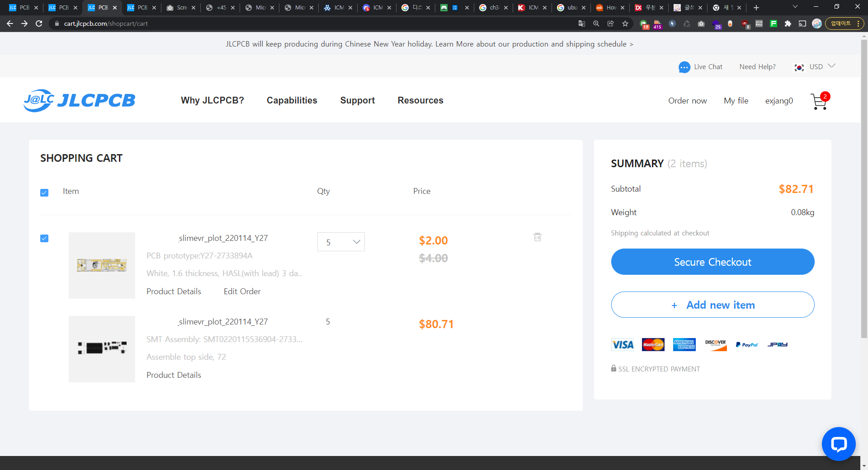Click the PCB prototype board thumbnail

(102, 265)
